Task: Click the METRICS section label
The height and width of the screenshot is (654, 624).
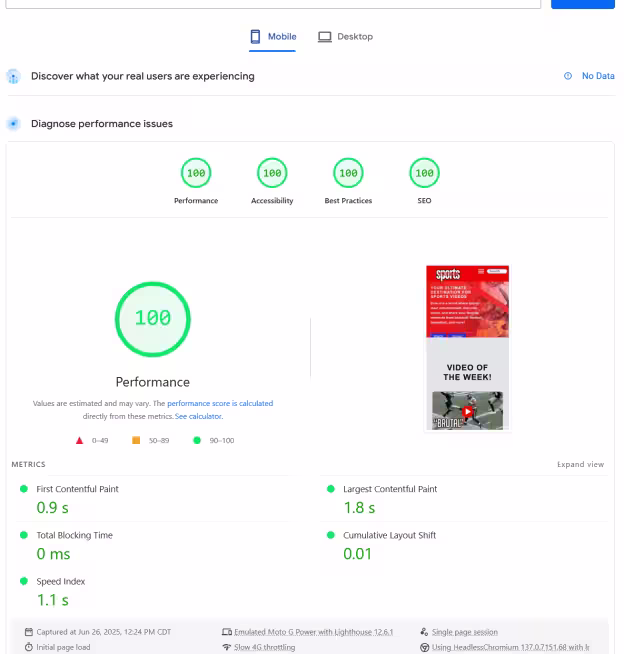Action: [x=28, y=464]
